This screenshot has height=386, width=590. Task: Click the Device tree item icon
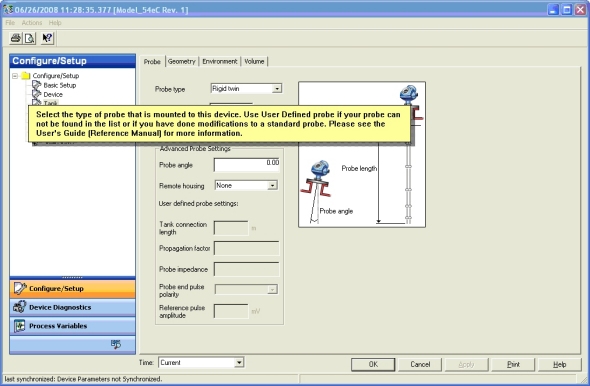click(36, 94)
